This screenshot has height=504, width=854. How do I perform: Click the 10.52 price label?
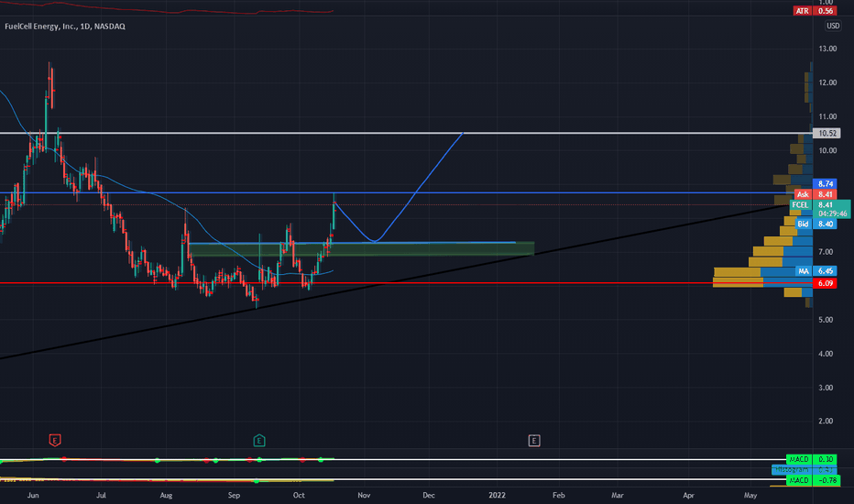[x=827, y=133]
